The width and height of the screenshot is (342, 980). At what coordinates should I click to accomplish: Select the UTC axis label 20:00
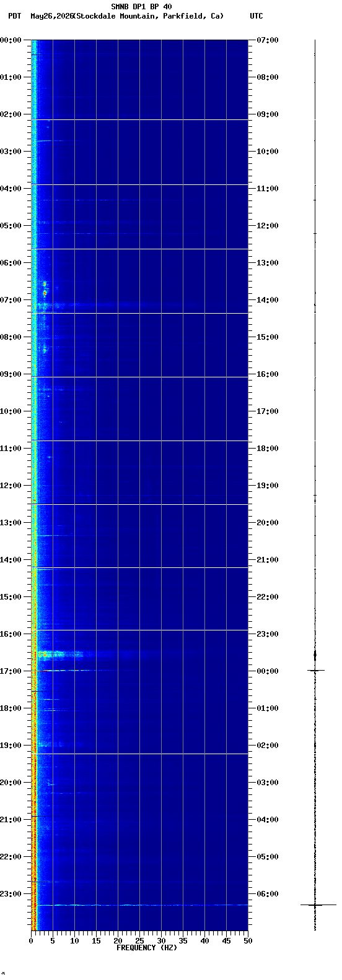pyautogui.click(x=268, y=523)
